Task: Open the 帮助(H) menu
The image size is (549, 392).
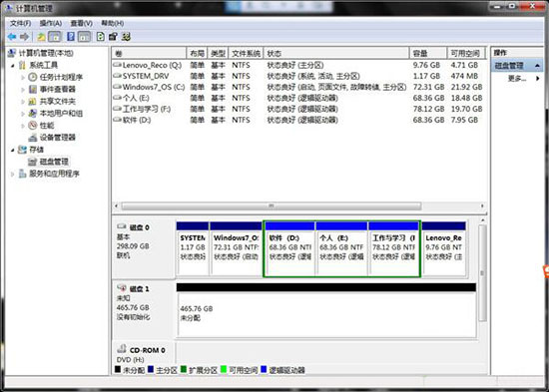Action: click(113, 23)
